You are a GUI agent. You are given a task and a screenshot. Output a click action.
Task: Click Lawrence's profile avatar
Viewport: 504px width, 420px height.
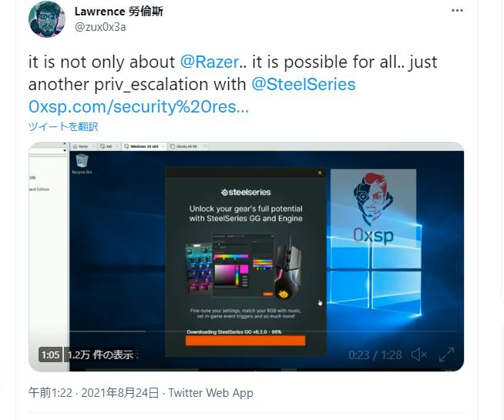click(47, 19)
